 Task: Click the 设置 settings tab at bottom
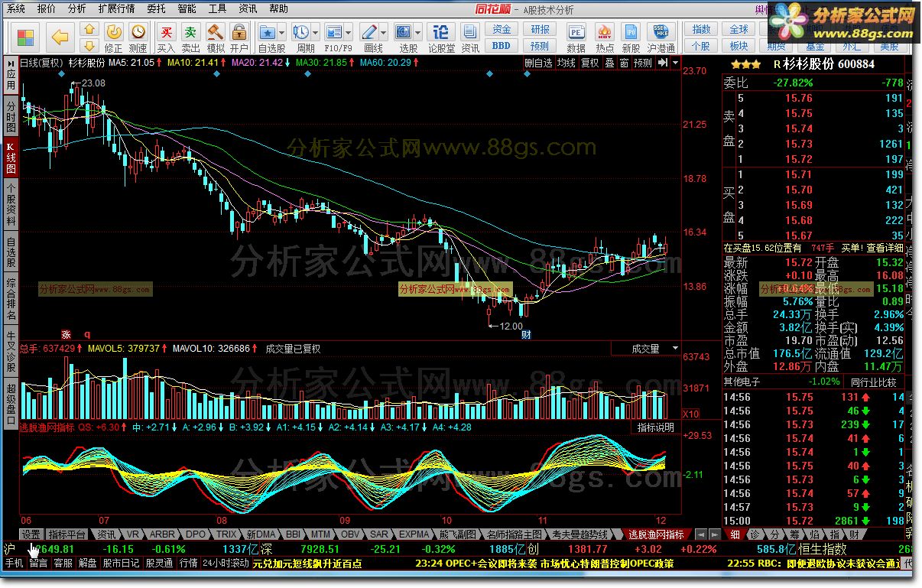coord(31,534)
